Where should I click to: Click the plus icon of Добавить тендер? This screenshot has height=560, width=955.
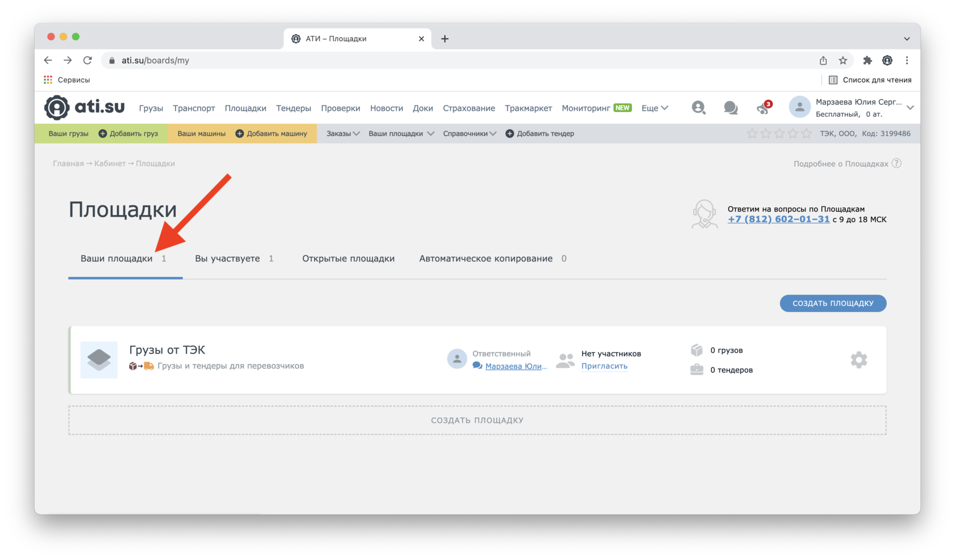pos(509,134)
